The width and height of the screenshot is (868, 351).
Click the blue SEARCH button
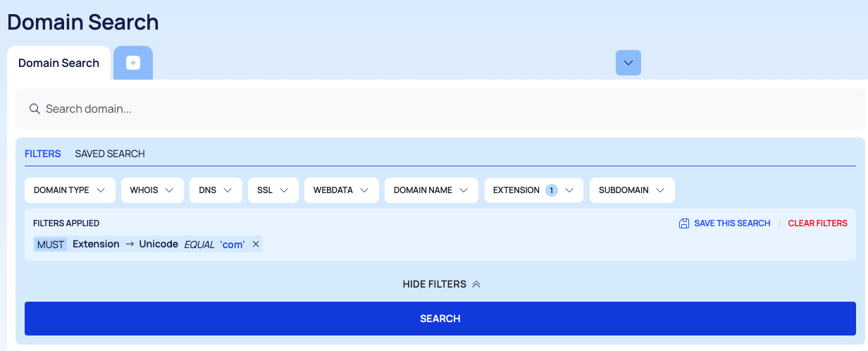click(440, 319)
